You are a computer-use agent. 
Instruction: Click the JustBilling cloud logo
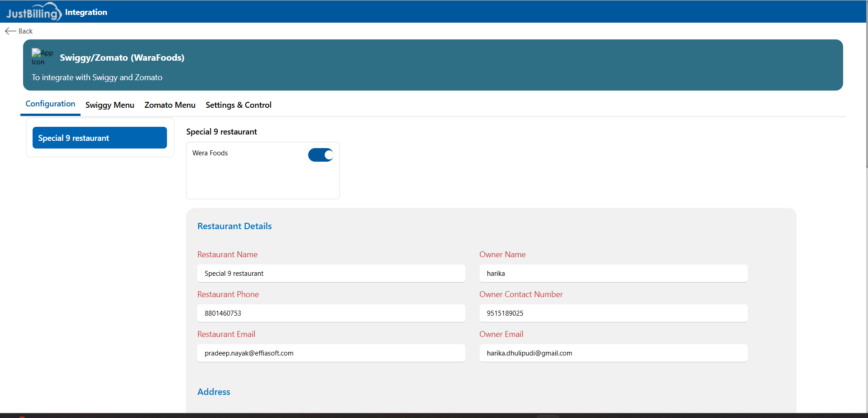[33, 12]
